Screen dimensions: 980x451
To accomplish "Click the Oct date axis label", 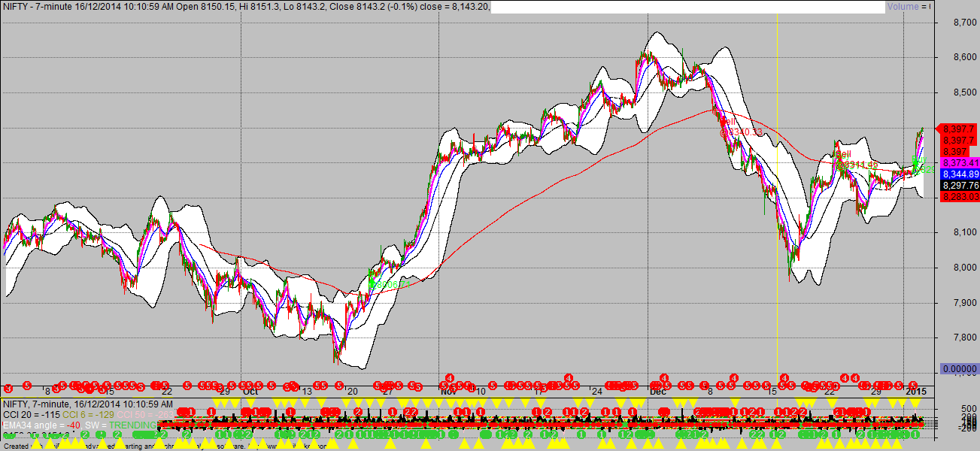I will pos(250,392).
